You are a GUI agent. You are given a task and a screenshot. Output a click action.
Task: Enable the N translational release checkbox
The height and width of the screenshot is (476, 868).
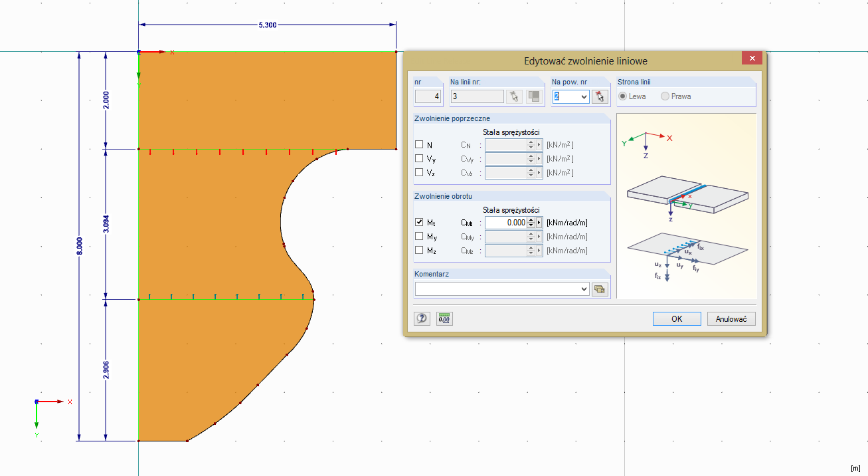click(x=419, y=144)
